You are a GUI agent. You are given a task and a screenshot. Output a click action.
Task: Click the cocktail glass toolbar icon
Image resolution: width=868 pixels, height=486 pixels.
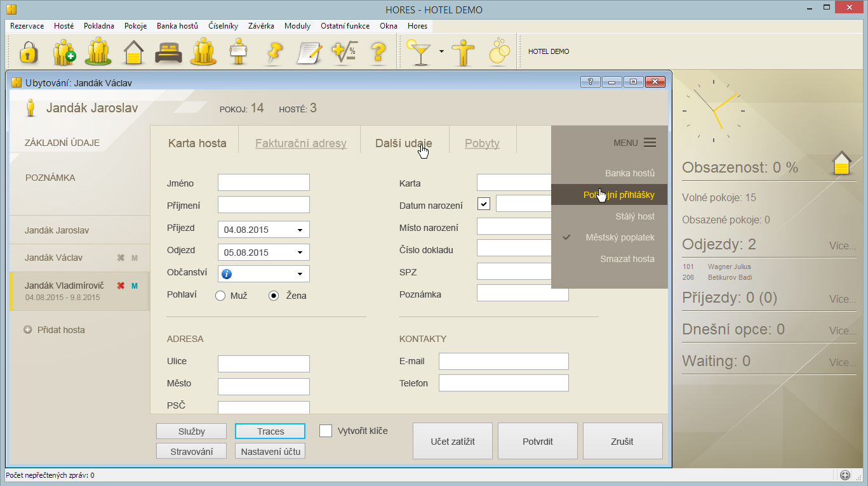[x=418, y=51]
